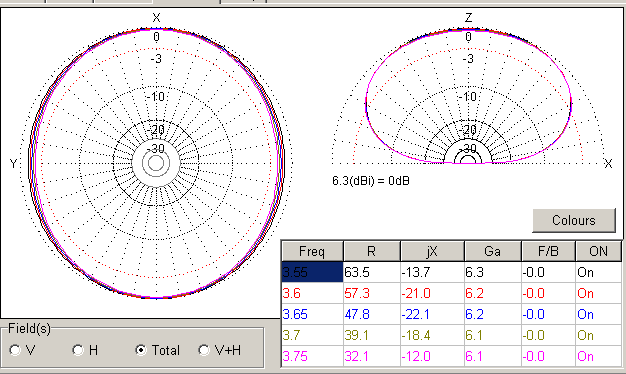Select the 3.55 frequency cell
The image size is (626, 374).
click(312, 272)
